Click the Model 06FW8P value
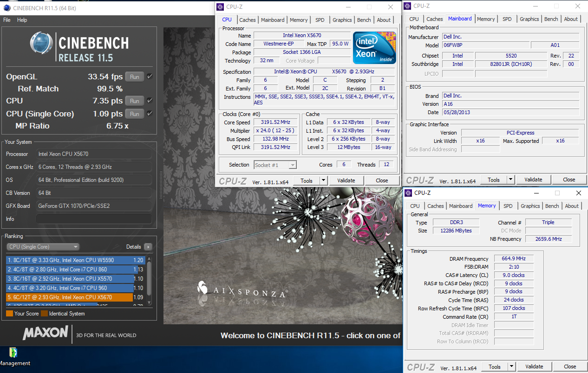The height and width of the screenshot is (373, 588). coord(485,45)
